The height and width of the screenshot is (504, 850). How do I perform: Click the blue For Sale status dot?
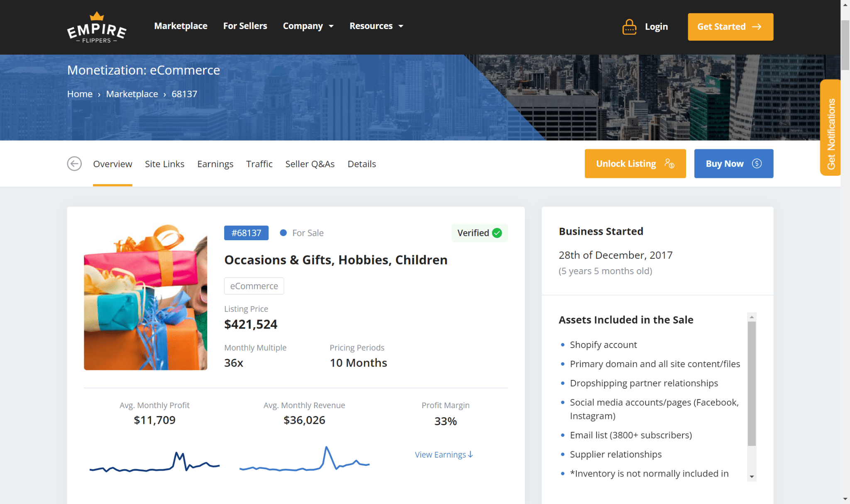point(283,233)
